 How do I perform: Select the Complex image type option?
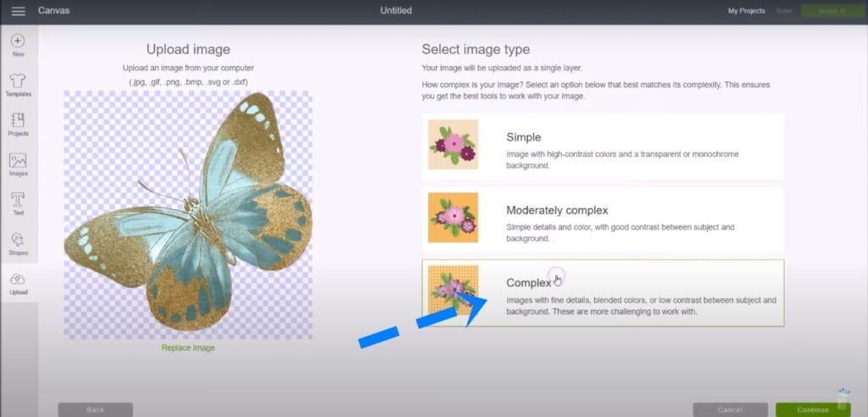pos(603,292)
